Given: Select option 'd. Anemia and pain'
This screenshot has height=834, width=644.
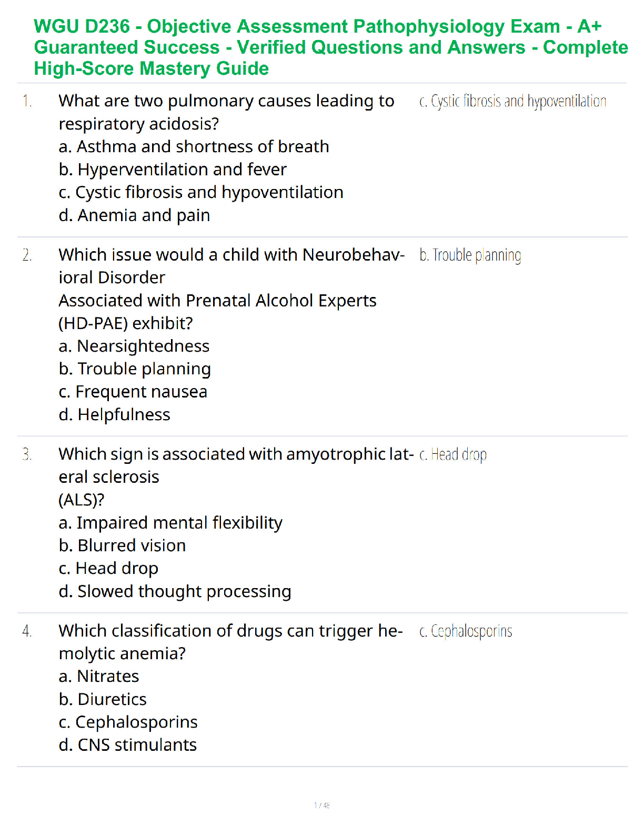Looking at the screenshot, I should [134, 215].
